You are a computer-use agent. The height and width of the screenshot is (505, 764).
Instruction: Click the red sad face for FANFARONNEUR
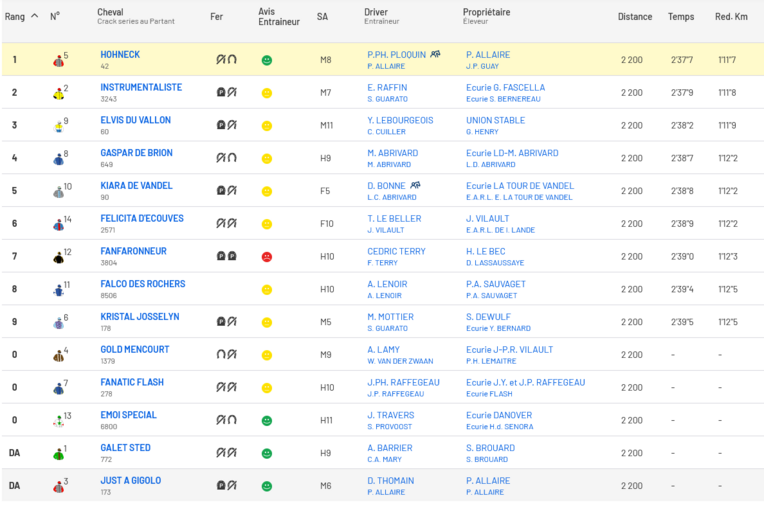266,257
